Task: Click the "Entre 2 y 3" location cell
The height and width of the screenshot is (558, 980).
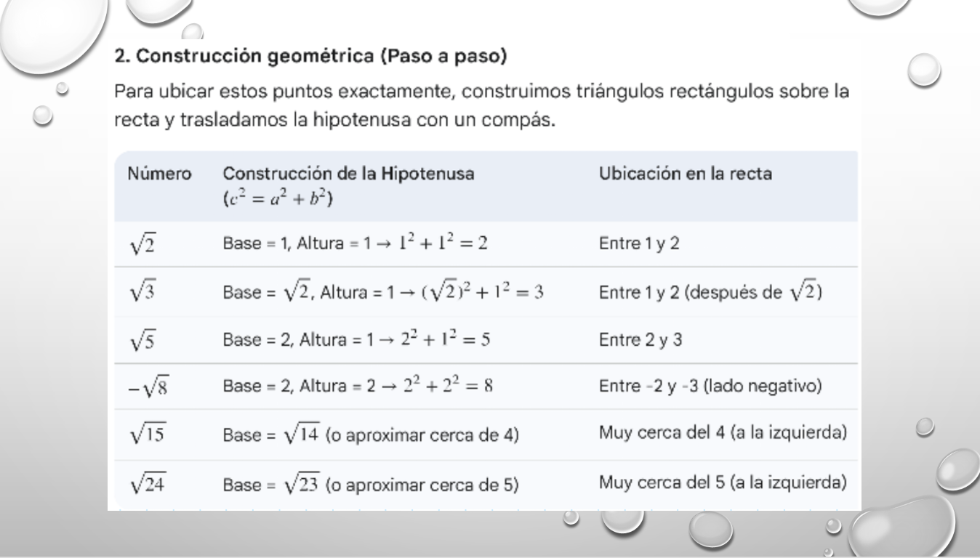Action: tap(640, 340)
